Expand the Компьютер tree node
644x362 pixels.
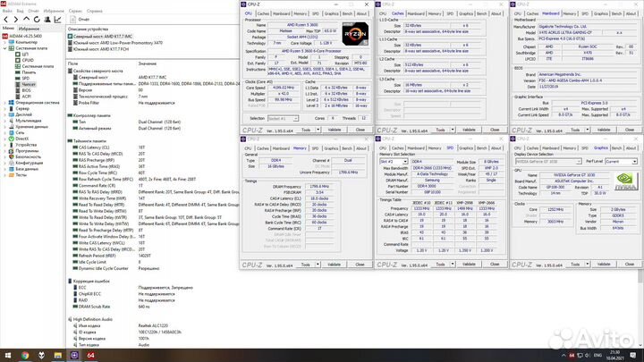pos(6,42)
